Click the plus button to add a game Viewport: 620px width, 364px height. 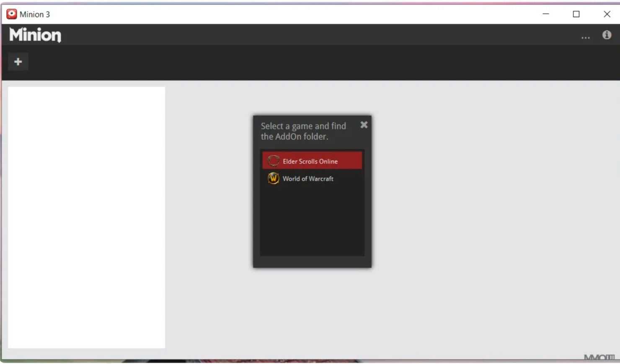point(18,62)
